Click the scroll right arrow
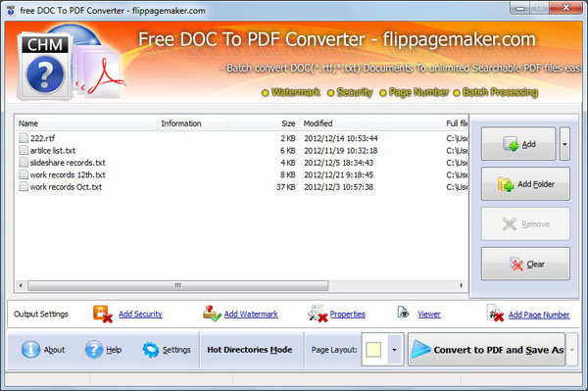The width and height of the screenshot is (588, 391). click(462, 286)
